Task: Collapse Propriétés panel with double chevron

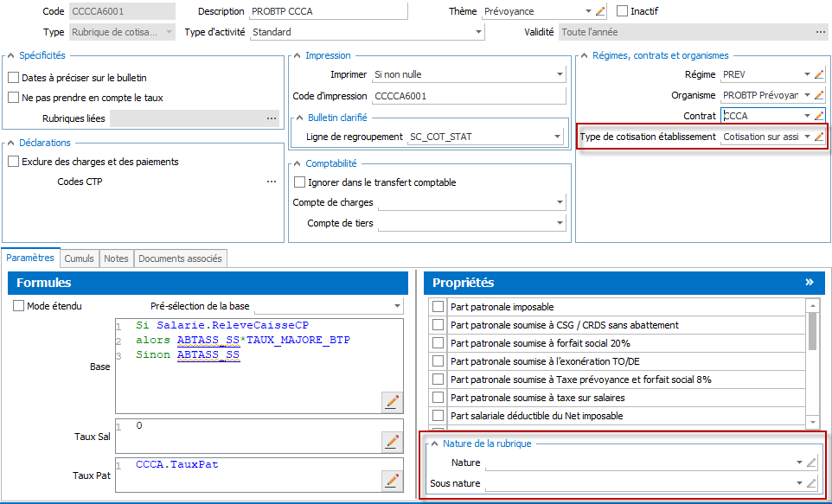Action: pyautogui.click(x=810, y=282)
